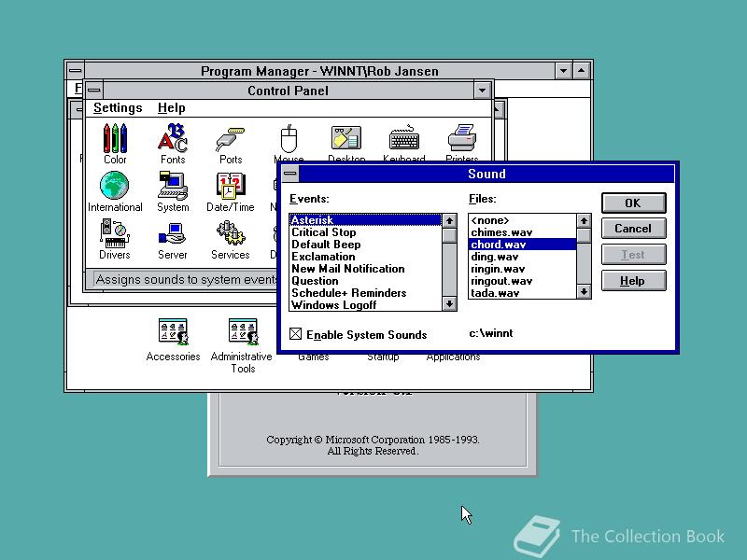
Task: Select the Default Beep event
Action: [x=365, y=245]
